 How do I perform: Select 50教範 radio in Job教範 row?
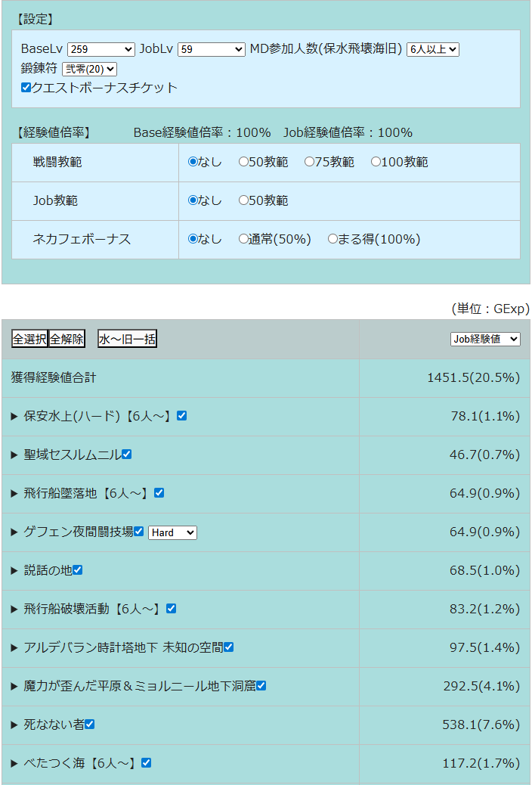pos(243,200)
